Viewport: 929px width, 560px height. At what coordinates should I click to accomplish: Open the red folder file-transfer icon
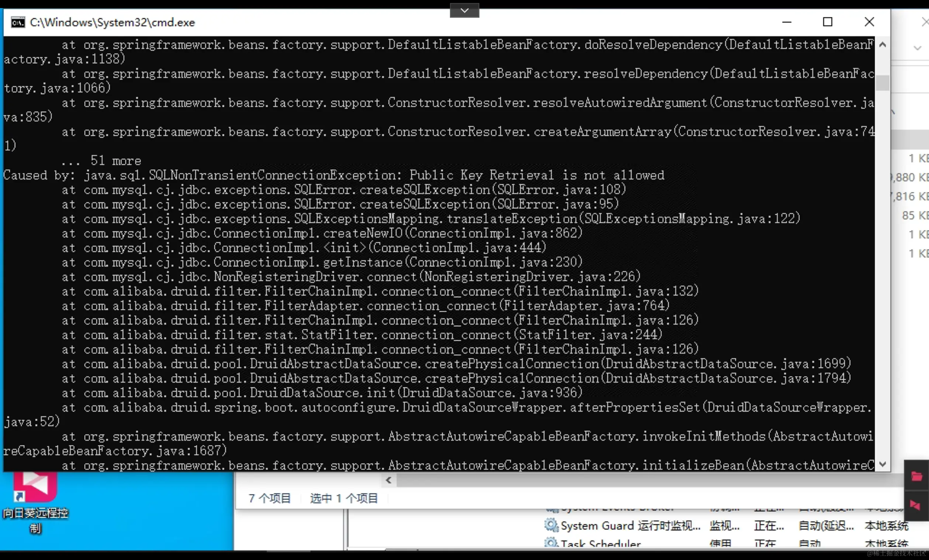(x=916, y=476)
